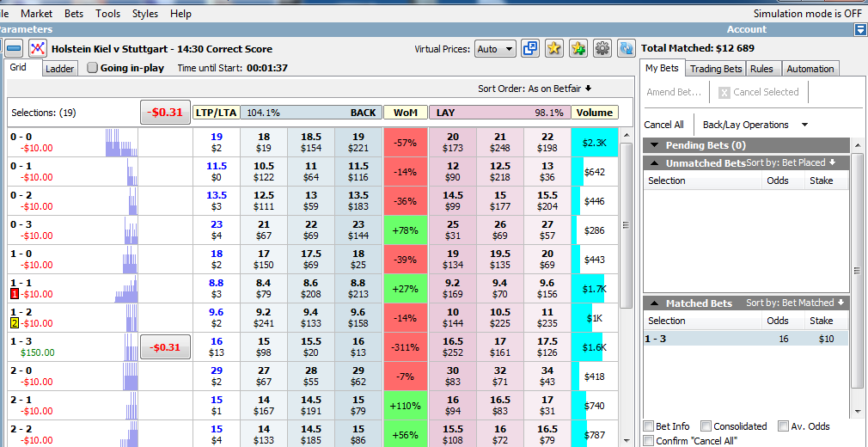Image resolution: width=868 pixels, height=447 pixels.
Task: Open the Help menu
Action: [180, 14]
